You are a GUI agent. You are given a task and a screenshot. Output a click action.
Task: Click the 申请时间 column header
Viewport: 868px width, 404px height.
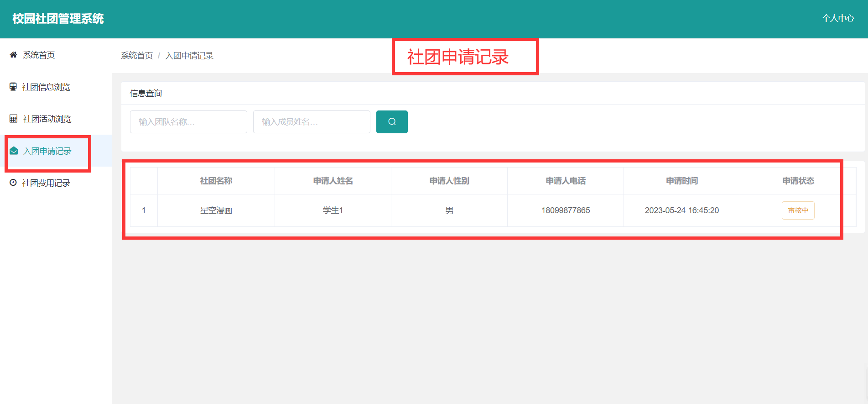[x=681, y=181]
